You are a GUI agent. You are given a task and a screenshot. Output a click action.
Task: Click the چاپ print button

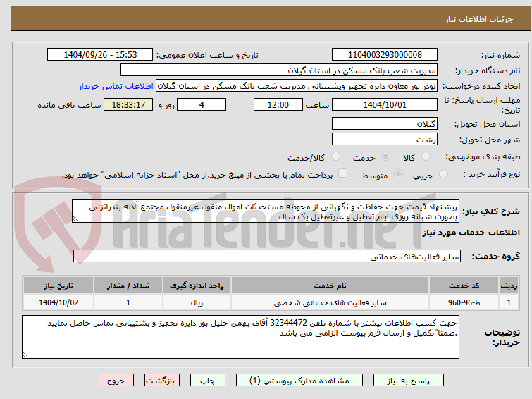(208, 381)
